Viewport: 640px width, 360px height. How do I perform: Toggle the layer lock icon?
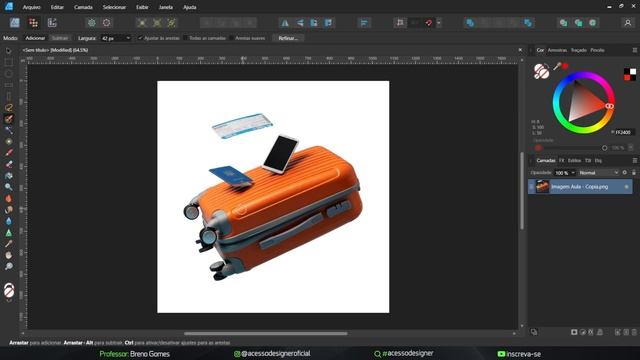[x=633, y=173]
